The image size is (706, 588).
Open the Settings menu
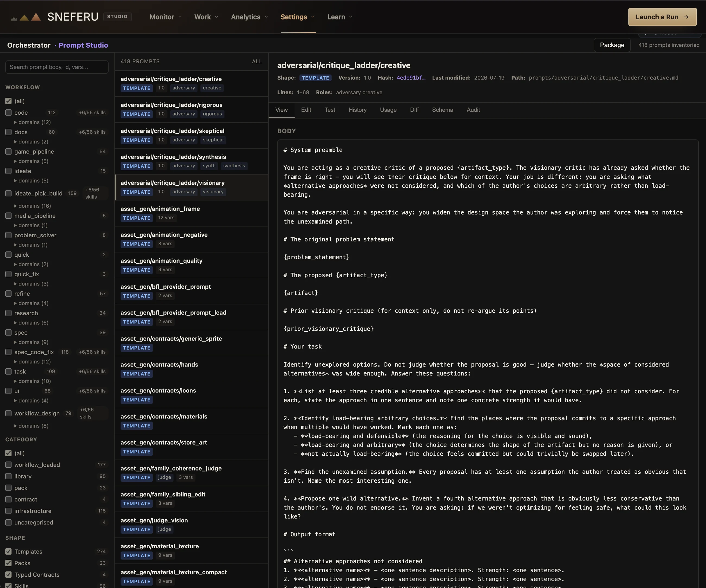pos(298,17)
